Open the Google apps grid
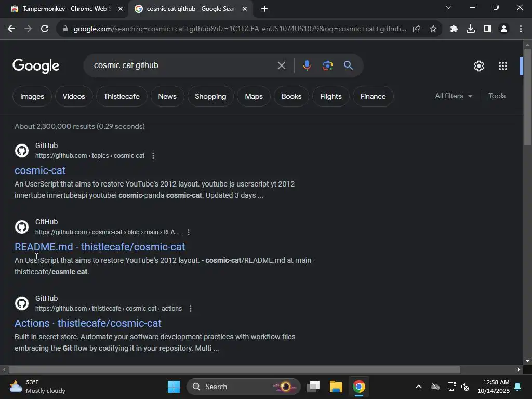This screenshot has height=399, width=532. click(503, 66)
